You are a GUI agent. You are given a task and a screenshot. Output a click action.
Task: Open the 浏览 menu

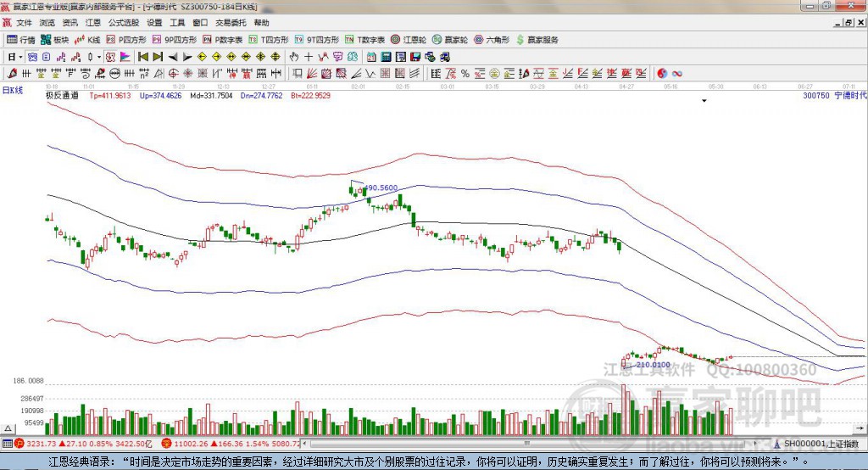[47, 23]
